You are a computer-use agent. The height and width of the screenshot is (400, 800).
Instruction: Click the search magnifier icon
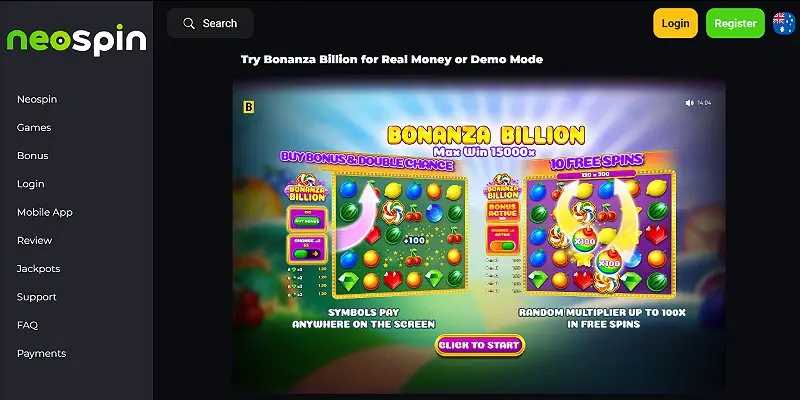point(189,23)
